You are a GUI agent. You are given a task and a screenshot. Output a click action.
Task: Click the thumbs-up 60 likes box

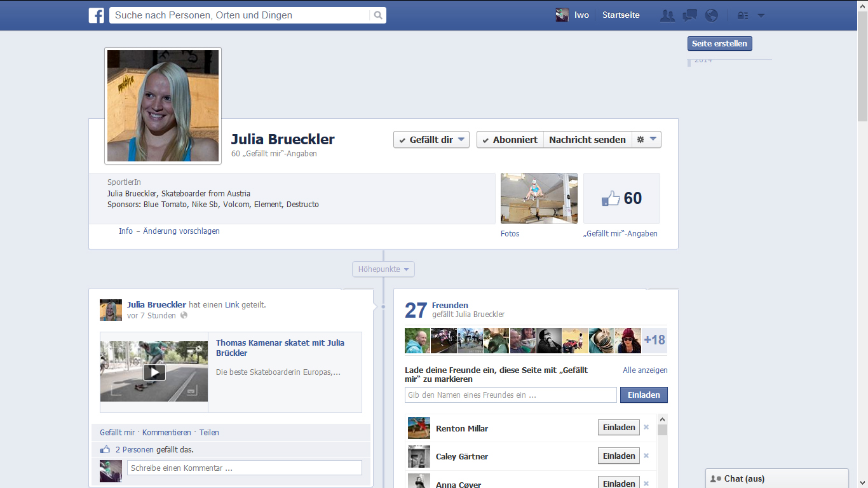coord(621,198)
